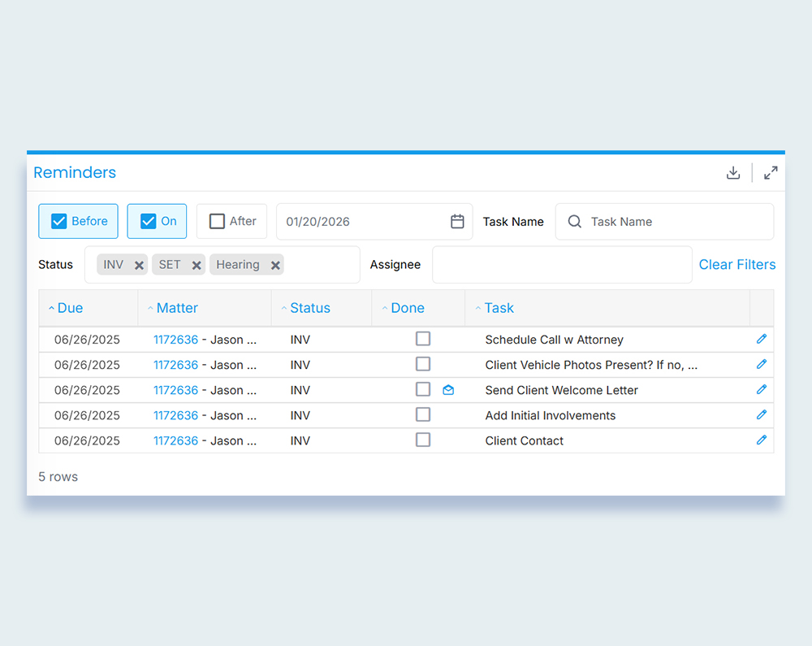This screenshot has height=646, width=812.
Task: Open the calendar date picker icon
Action: tap(457, 221)
